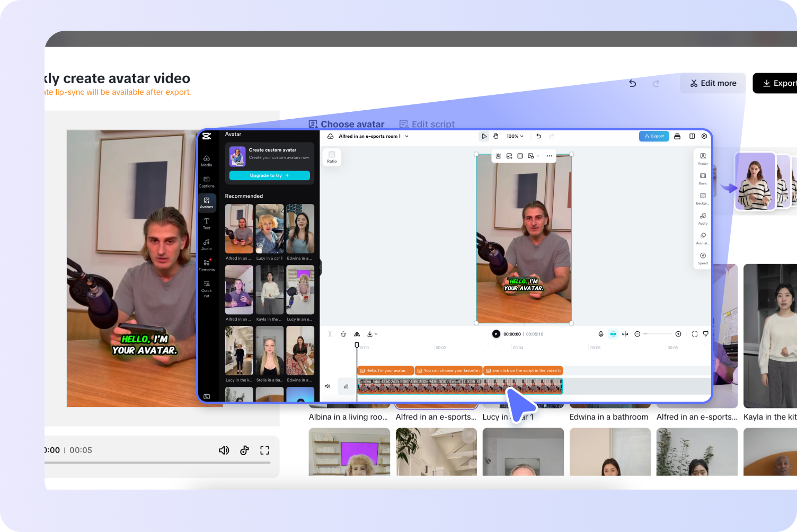Open the Speed panel on the right
797x532 pixels.
click(x=703, y=259)
